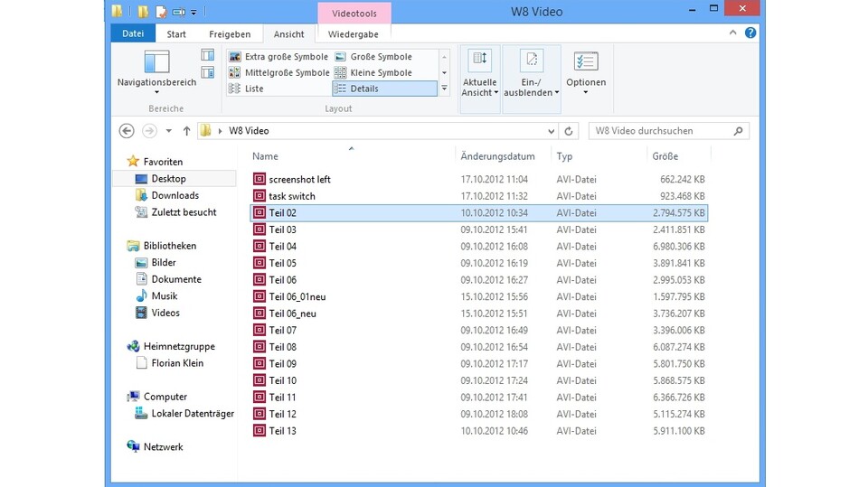The image size is (868, 487).
Task: Open the Datei menu tab
Action: click(x=133, y=34)
